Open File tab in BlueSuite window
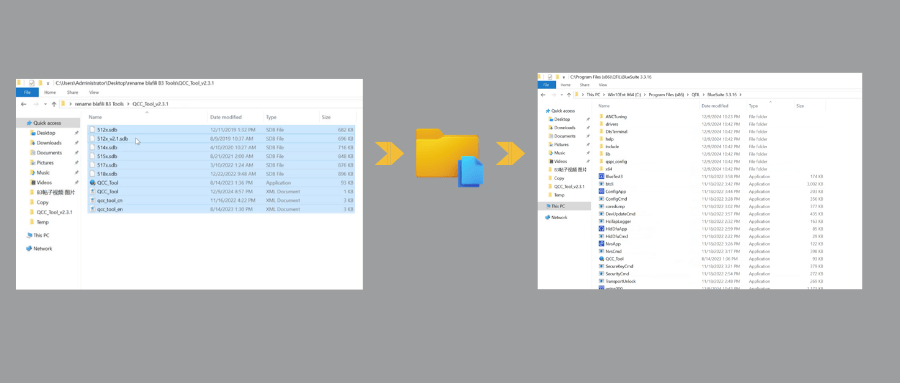The height and width of the screenshot is (383, 900). point(546,85)
